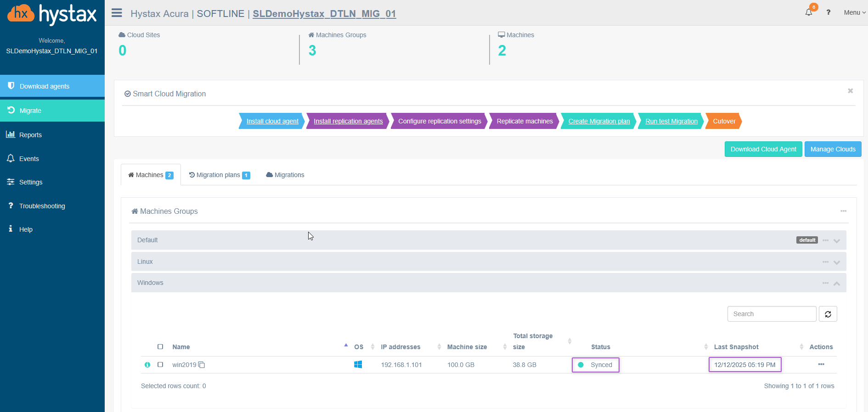This screenshot has height=412, width=868.
Task: Collapse the Windows machines group chevron
Action: 837,284
